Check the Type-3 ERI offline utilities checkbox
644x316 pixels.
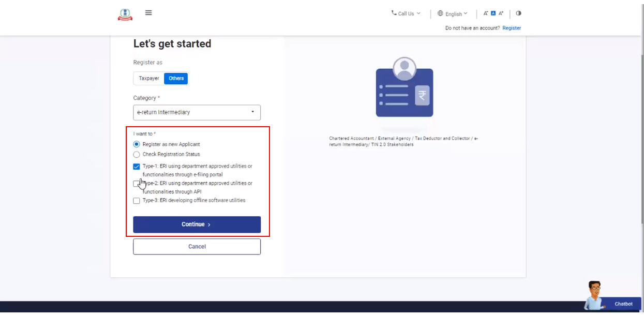[x=137, y=201]
